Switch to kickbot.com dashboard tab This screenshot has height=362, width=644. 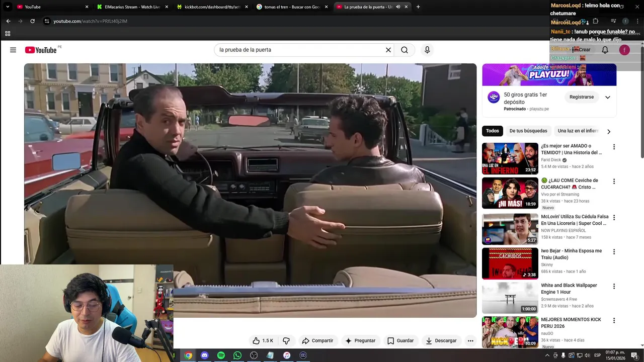coord(213,7)
